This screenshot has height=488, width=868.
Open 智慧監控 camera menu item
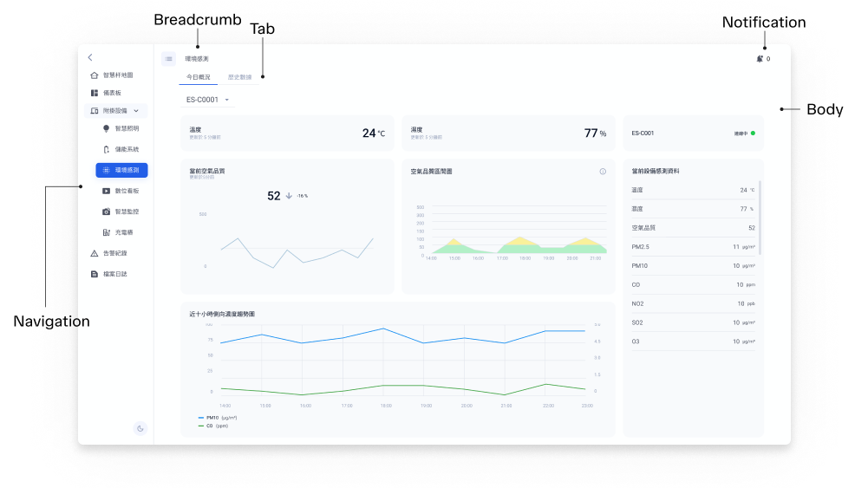(121, 211)
